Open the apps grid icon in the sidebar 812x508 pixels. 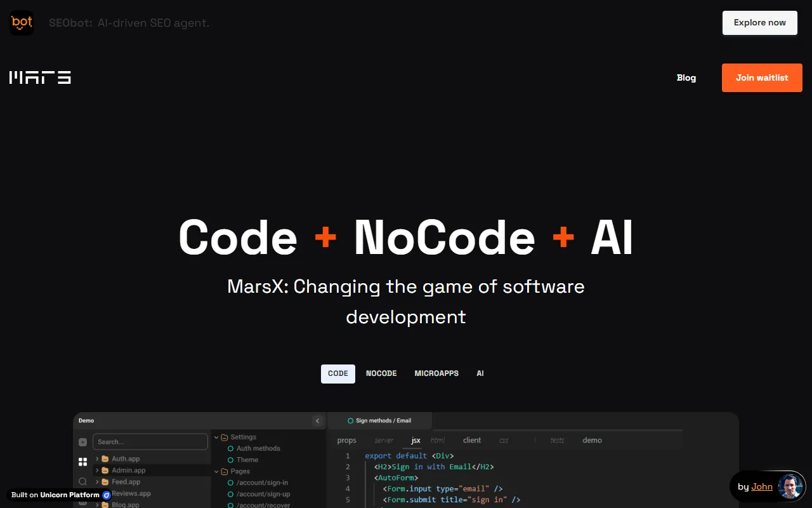click(82, 462)
